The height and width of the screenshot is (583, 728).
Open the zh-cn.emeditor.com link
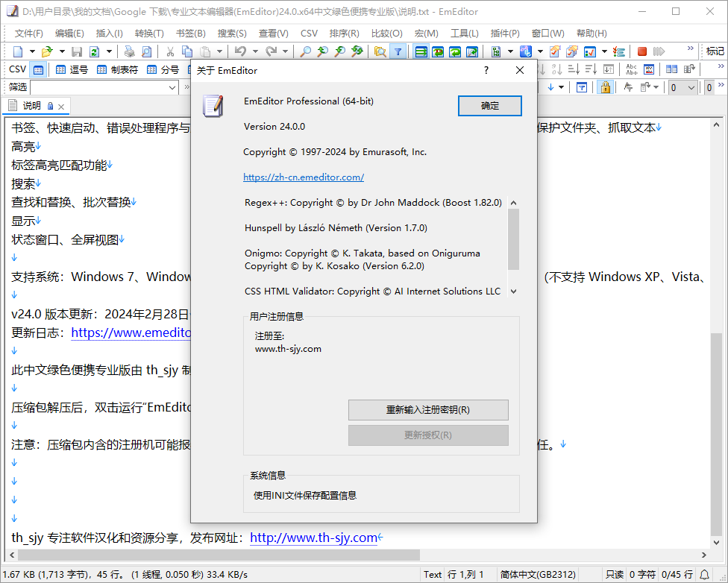tap(304, 177)
